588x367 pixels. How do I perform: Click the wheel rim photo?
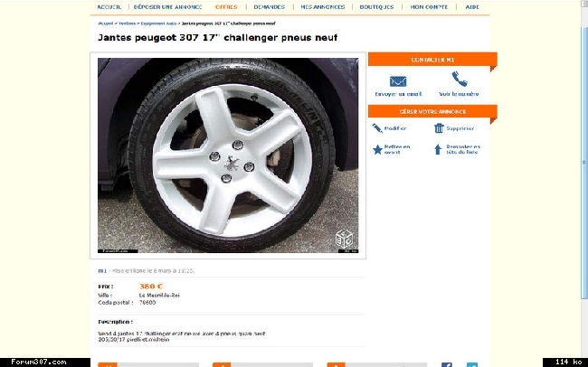coord(228,155)
